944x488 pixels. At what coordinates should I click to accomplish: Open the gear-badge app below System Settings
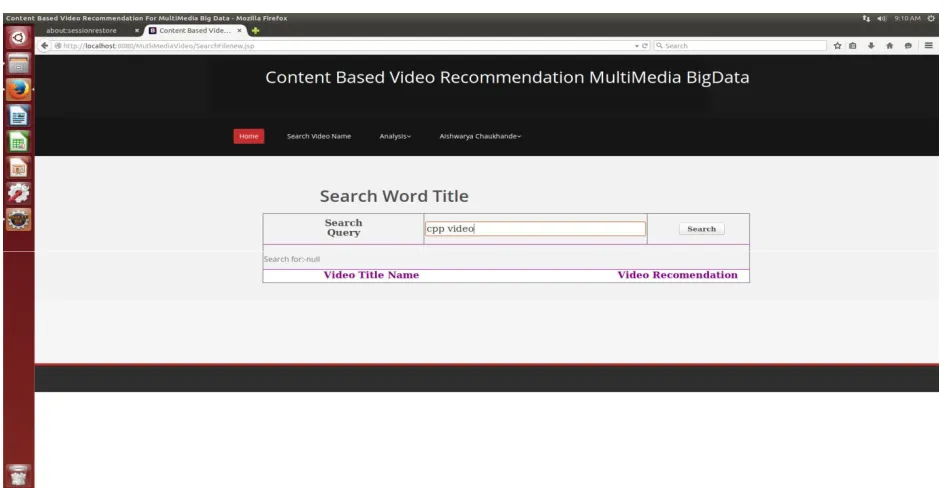tap(18, 219)
